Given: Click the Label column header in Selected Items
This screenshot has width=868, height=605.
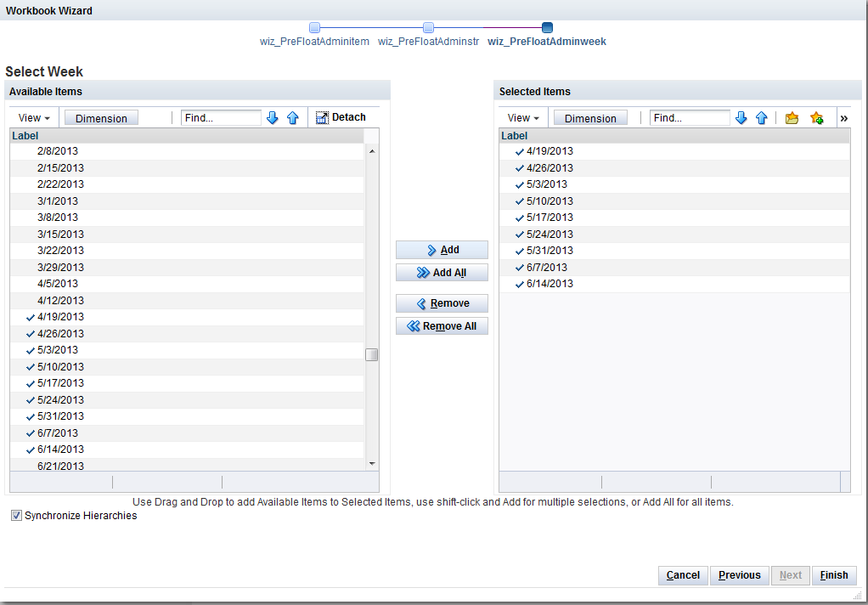Looking at the screenshot, I should click(674, 136).
